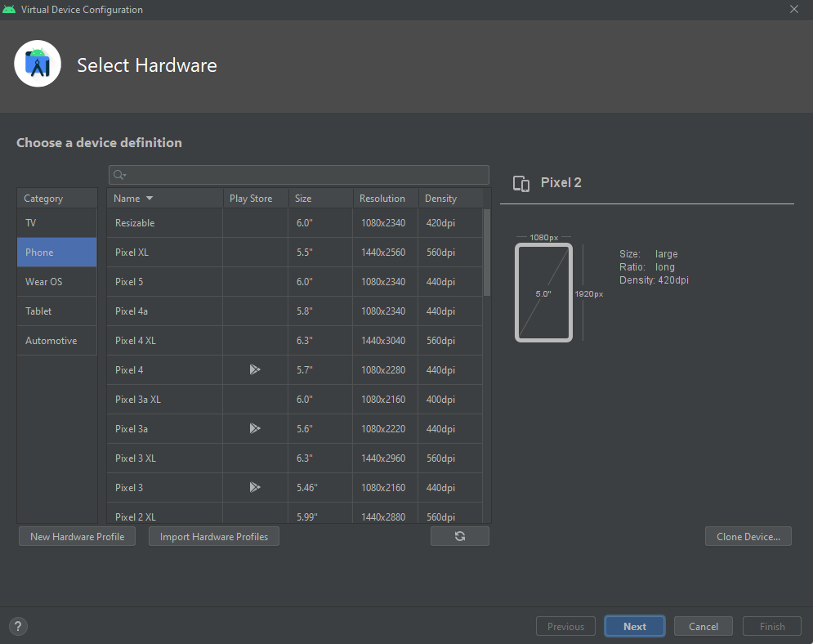813x644 pixels.
Task: Click the Play Store icon on the Pixel 3 row
Action: 255,487
